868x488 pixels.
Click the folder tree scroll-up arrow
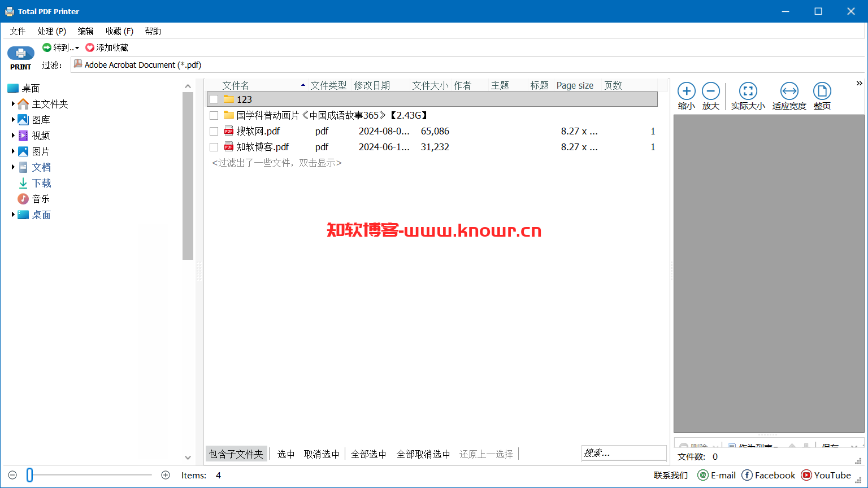(x=188, y=86)
